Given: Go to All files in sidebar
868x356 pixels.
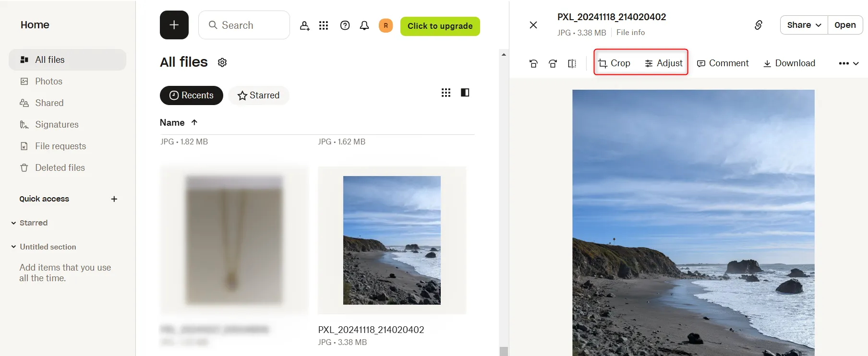Looking at the screenshot, I should (x=67, y=59).
